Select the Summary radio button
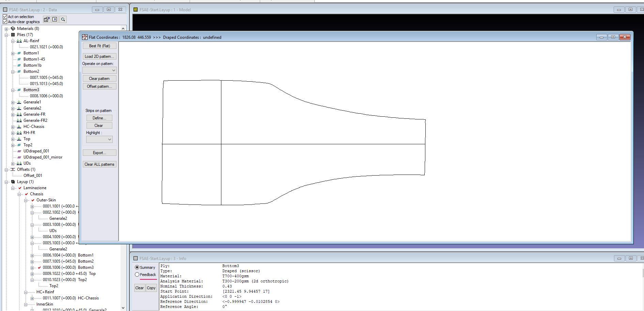Screen dimensions: 644x311 point(137,267)
